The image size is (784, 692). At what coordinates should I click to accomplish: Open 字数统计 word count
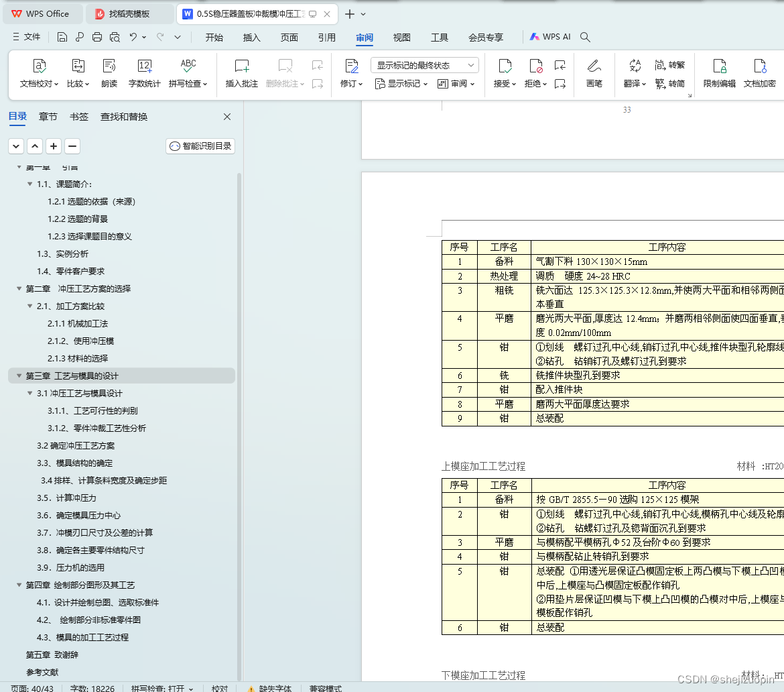tap(145, 73)
